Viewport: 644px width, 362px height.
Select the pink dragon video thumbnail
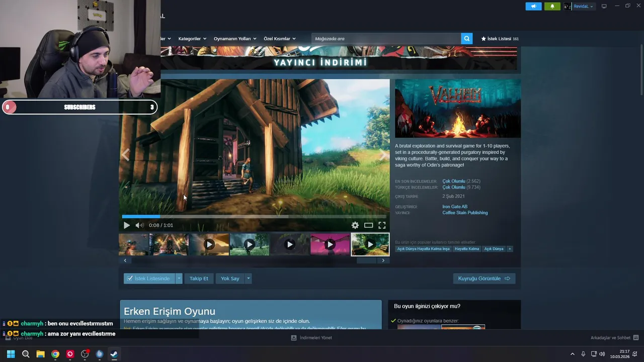tap(330, 244)
